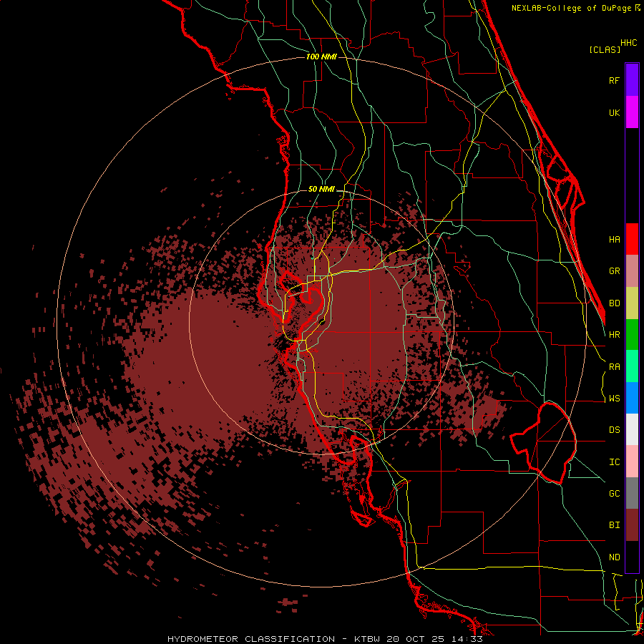Click the BI dark red legend swatch
The width and height of the screenshot is (644, 644).
click(x=632, y=525)
